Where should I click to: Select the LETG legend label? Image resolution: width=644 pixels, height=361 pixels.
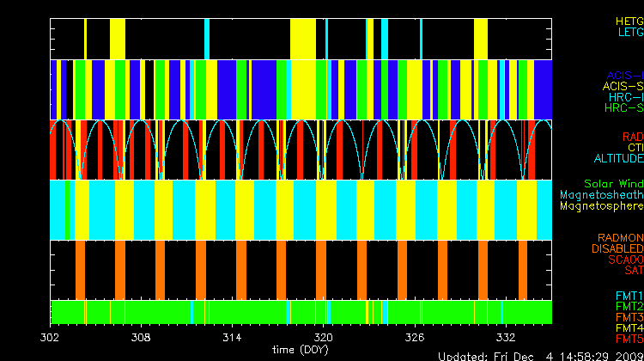[x=630, y=32]
